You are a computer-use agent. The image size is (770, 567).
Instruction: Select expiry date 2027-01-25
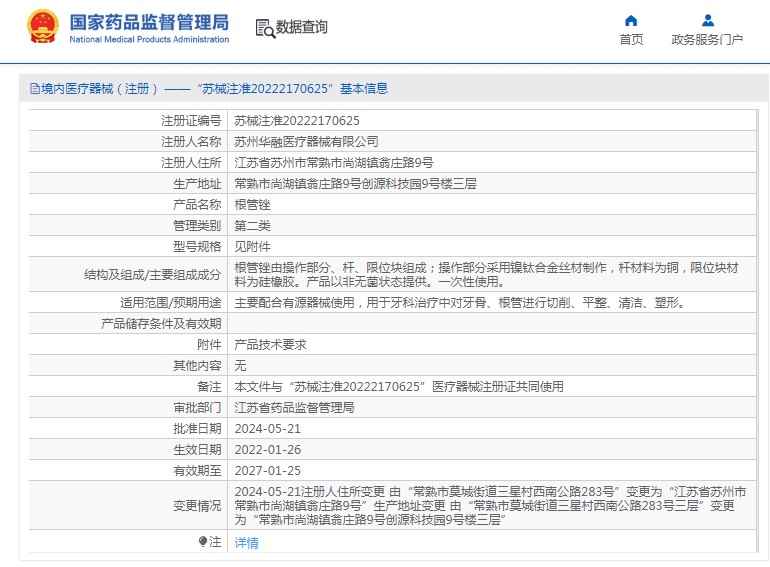[268, 471]
